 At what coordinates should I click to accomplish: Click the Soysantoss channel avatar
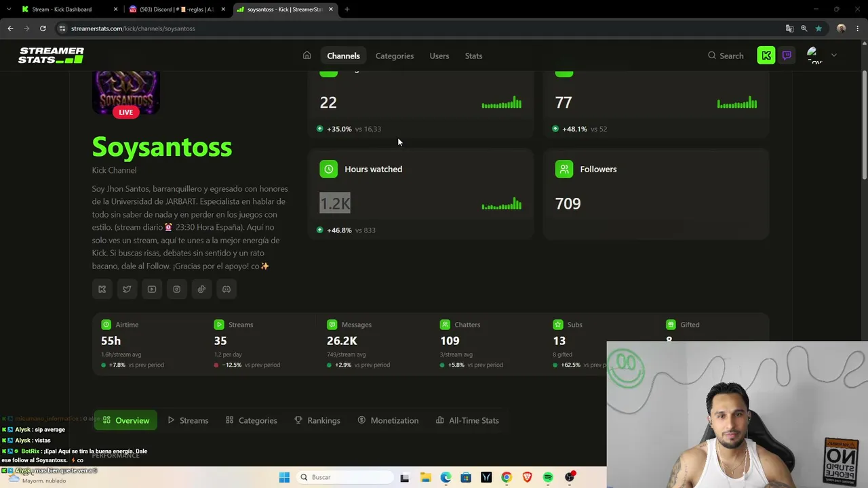point(126,91)
